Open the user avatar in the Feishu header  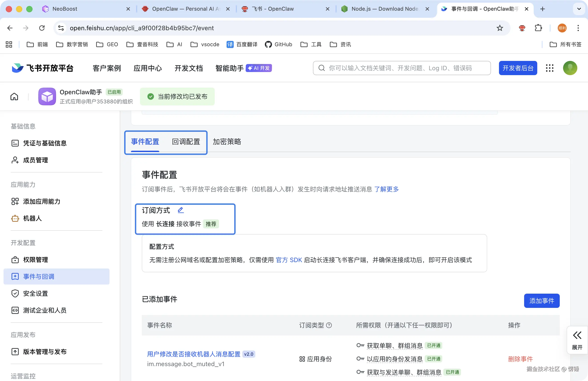(570, 68)
